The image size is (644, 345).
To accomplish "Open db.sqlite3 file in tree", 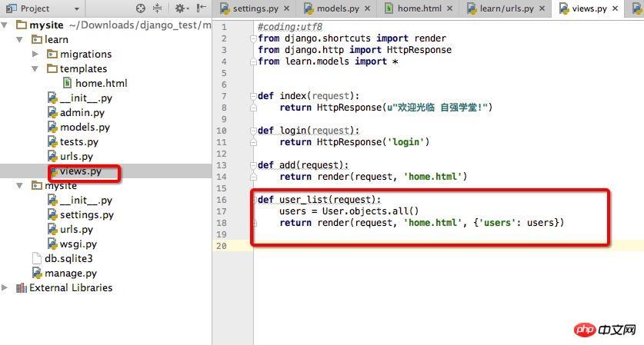I will pos(68,258).
